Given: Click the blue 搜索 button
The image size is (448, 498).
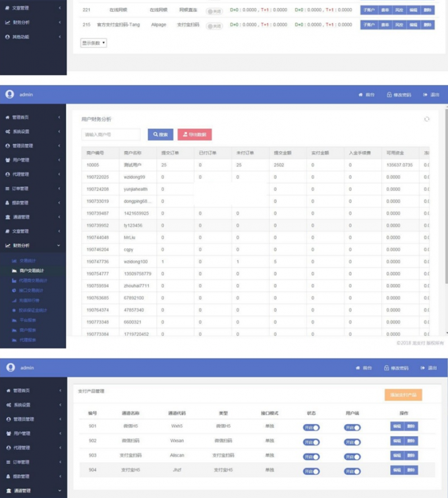Looking at the screenshot, I should coord(160,134).
